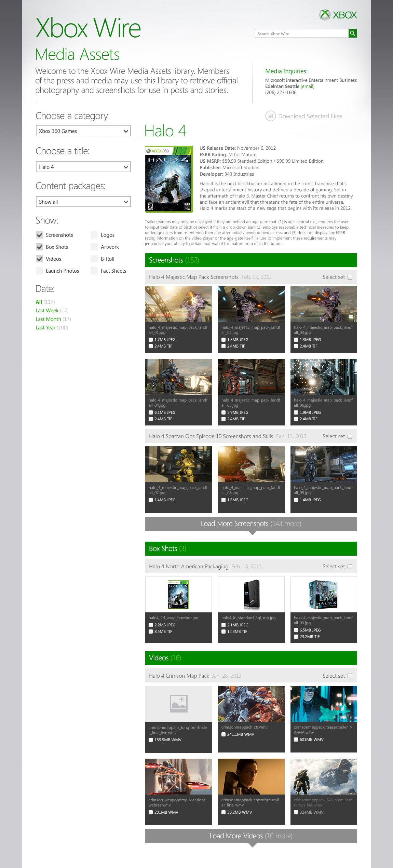The image size is (393, 868).
Task: Select 6.1MB JPEG for landfall_04
Action: pyautogui.click(x=151, y=412)
